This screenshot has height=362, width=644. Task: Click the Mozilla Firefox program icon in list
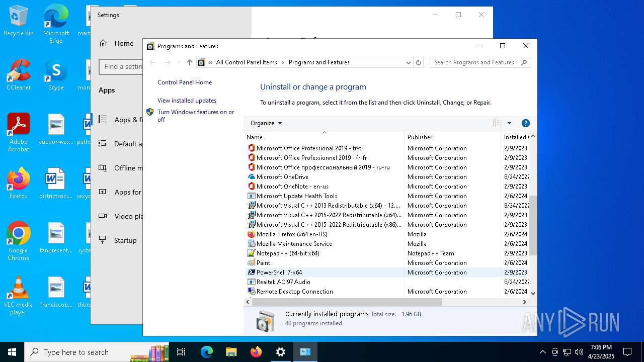[252, 234]
